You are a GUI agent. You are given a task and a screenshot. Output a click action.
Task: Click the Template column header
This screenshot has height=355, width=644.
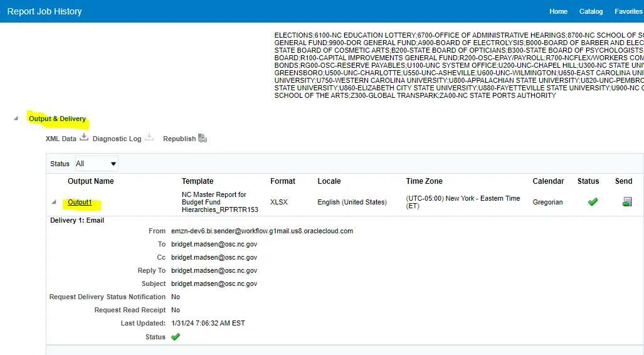[198, 181]
